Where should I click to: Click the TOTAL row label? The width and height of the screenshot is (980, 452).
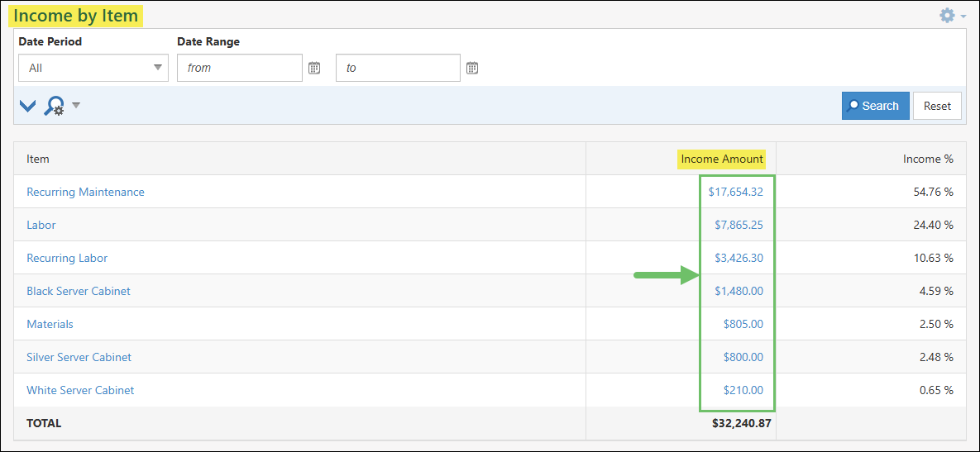tap(44, 423)
